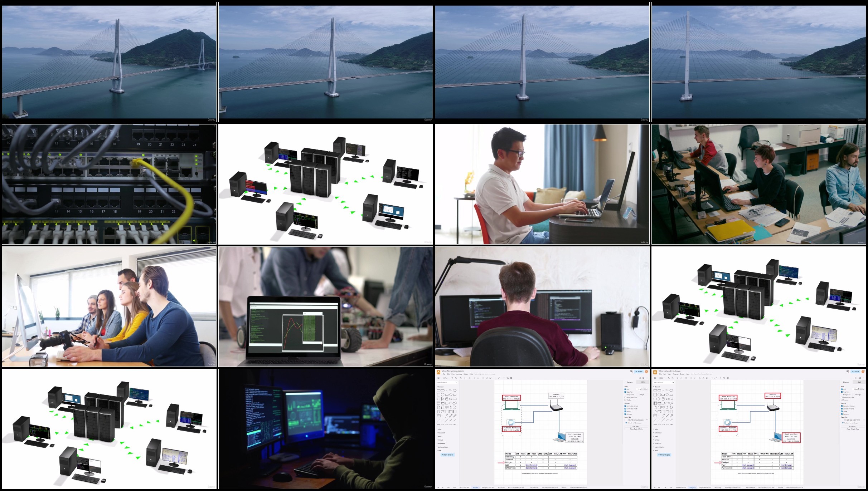Enable Shadow checkbox in right draw.io frame
868x491 pixels.
tap(842, 400)
